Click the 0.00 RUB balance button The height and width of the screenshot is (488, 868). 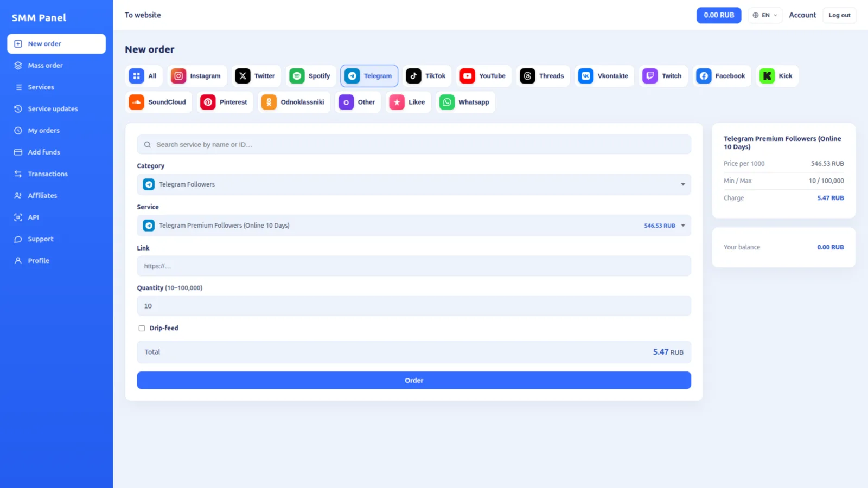[x=719, y=15]
